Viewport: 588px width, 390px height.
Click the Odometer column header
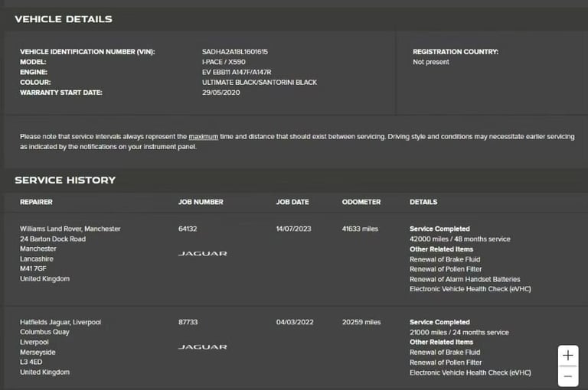point(361,202)
